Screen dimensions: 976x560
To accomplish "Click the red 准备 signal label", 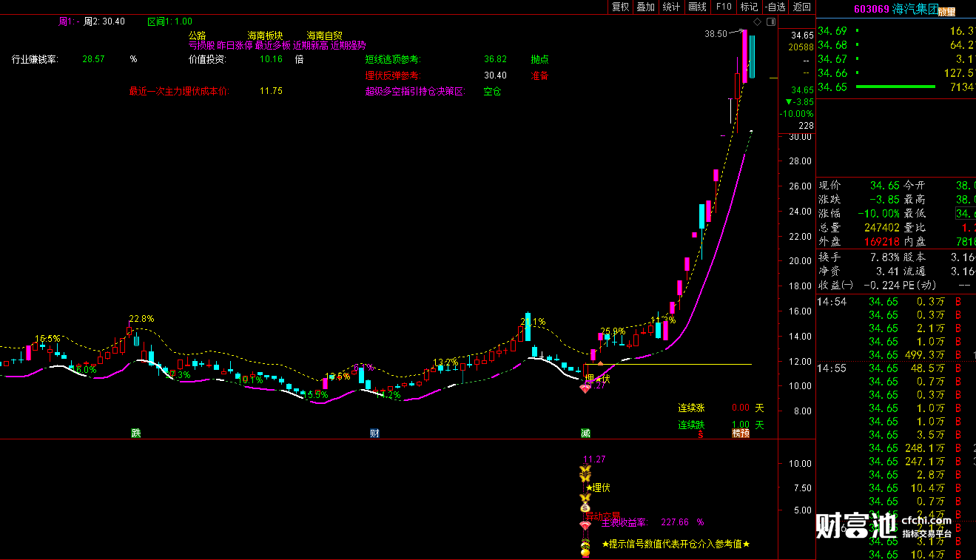I will (539, 75).
